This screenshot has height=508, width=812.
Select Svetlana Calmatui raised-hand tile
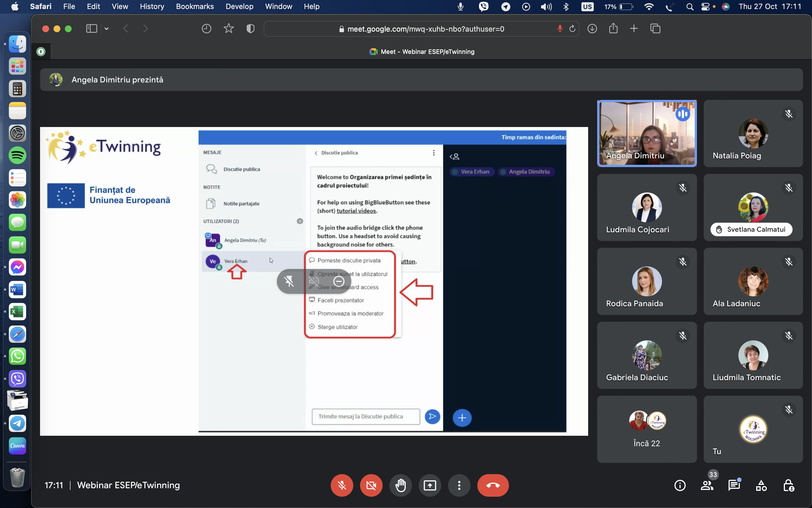753,207
